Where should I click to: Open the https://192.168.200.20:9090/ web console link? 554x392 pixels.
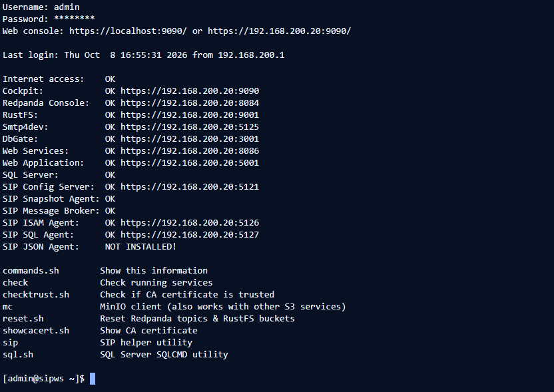279,31
